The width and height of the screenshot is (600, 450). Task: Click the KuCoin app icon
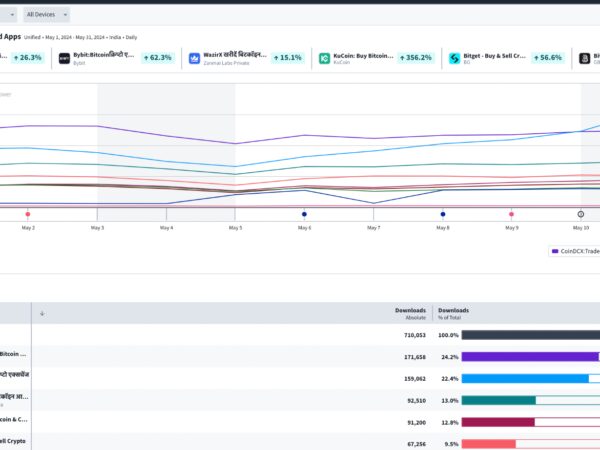(x=324, y=58)
